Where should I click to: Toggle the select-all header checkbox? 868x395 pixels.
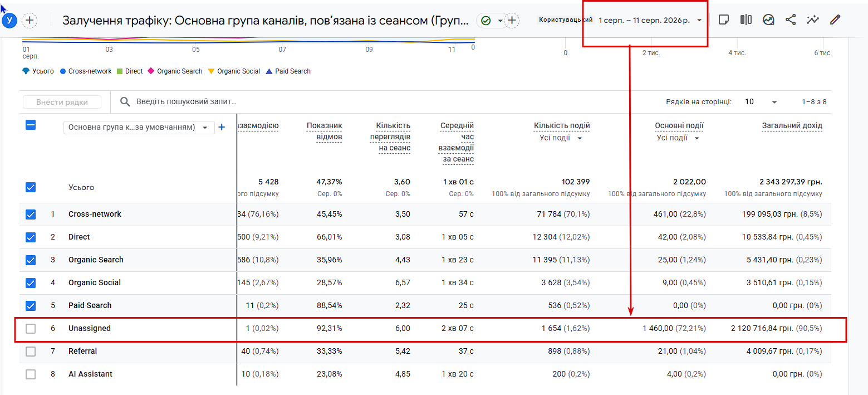[31, 125]
